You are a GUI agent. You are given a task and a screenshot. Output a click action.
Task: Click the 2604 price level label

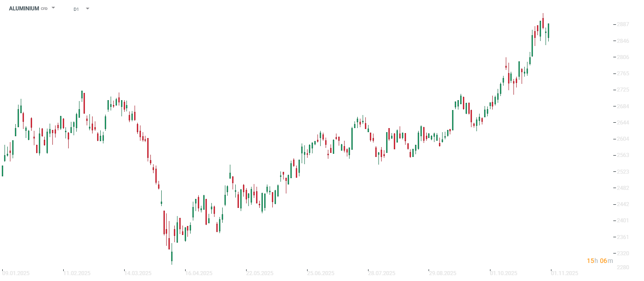[623, 139]
